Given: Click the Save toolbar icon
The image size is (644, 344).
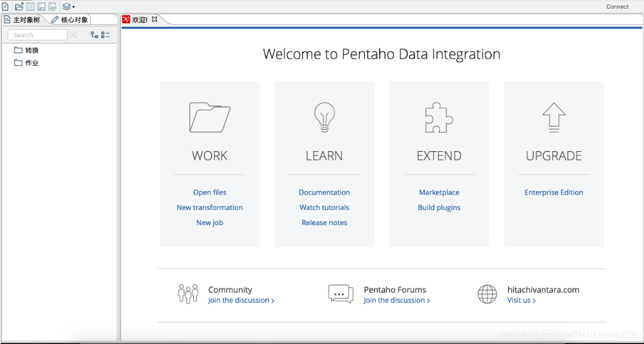Looking at the screenshot, I should (x=42, y=6).
